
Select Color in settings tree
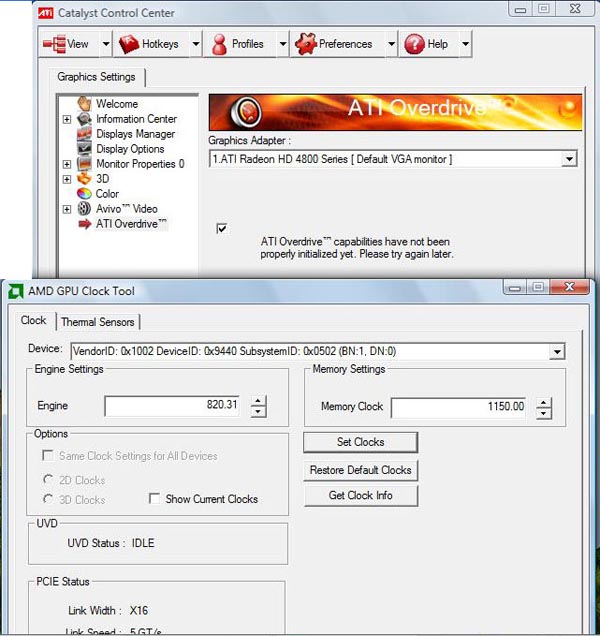click(x=108, y=194)
